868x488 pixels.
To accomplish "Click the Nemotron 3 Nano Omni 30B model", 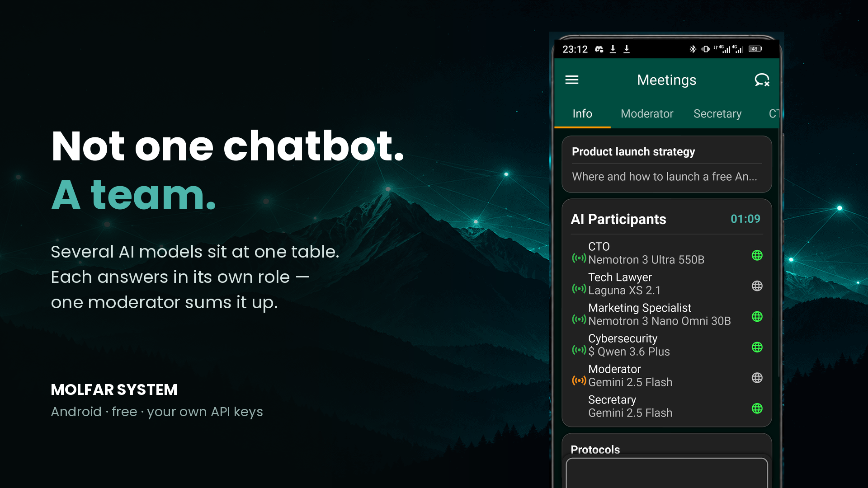I will coord(659,321).
